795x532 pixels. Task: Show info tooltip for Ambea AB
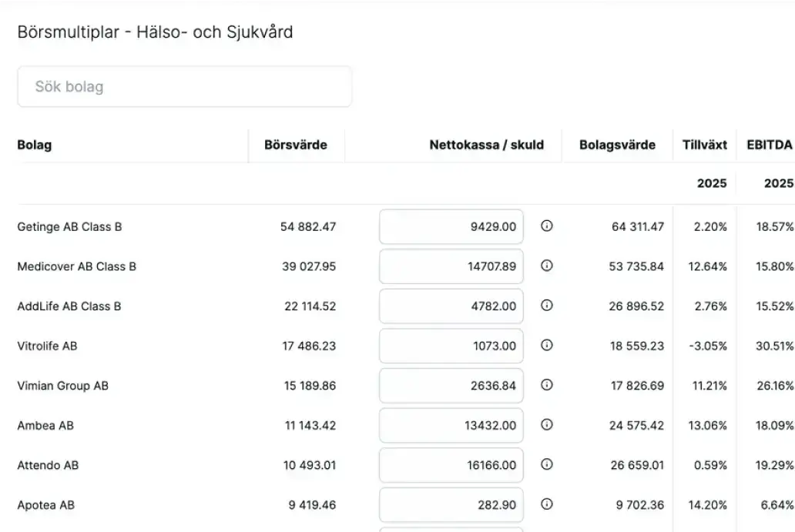547,425
